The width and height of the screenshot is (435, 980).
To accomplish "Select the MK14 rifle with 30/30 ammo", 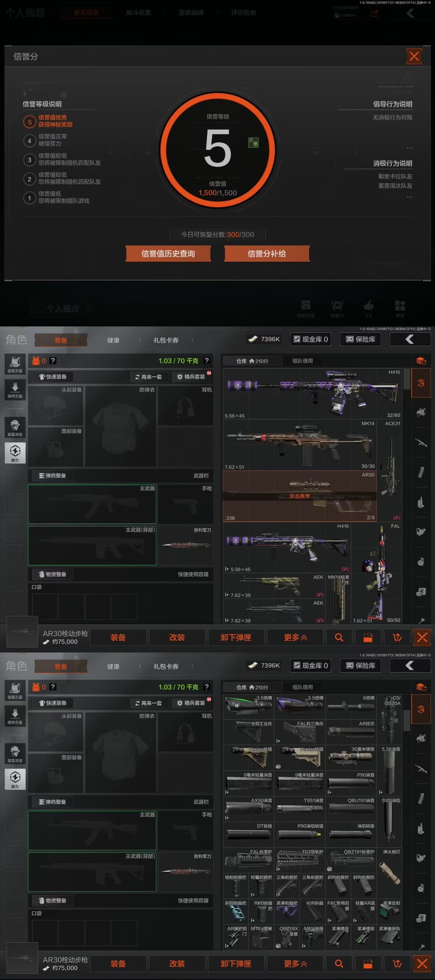I will tap(300, 445).
